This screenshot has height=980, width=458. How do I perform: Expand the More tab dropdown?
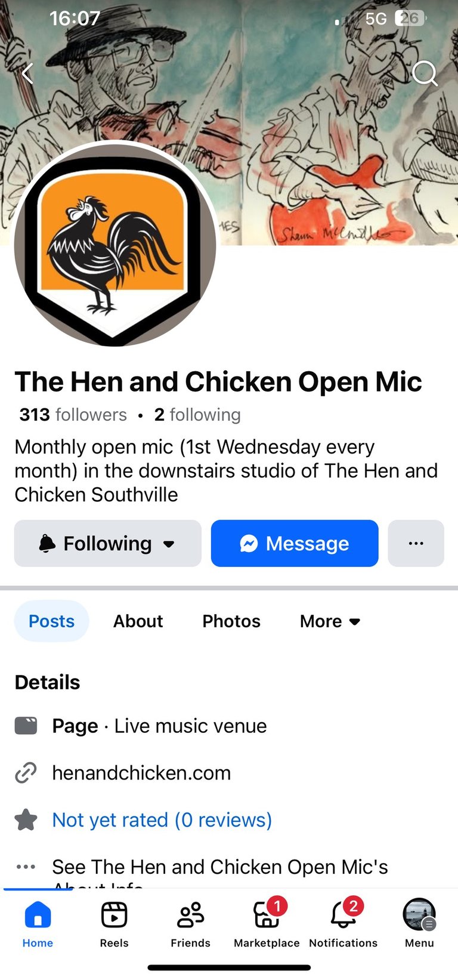330,621
